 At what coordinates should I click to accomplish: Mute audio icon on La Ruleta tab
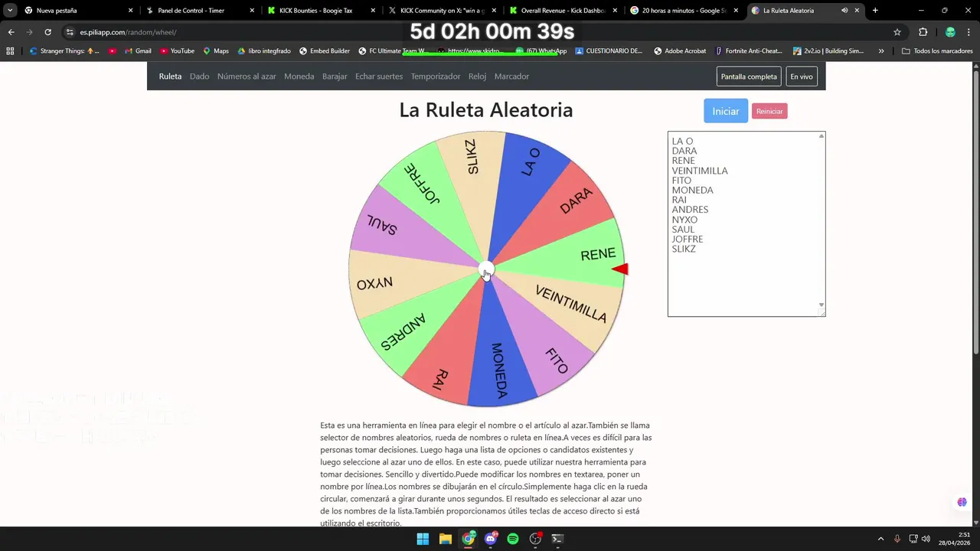point(844,11)
